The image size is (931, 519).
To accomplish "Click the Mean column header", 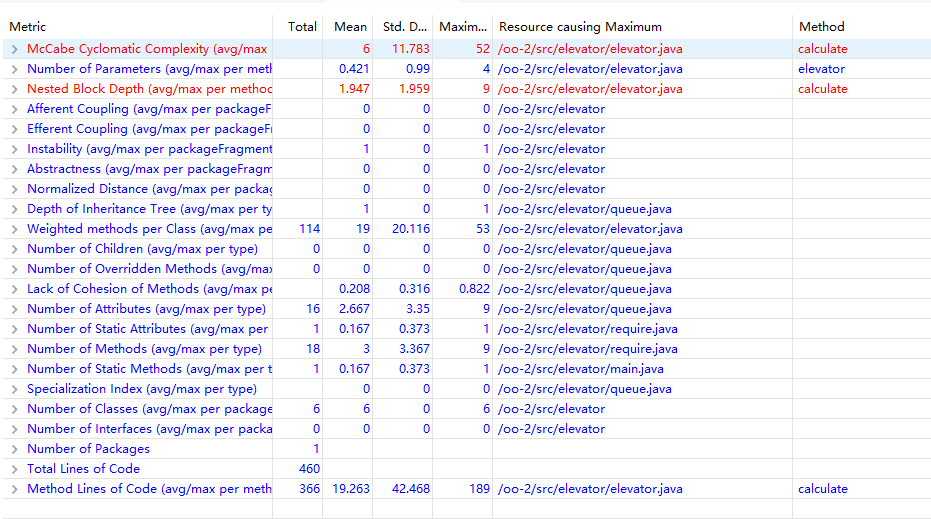I will click(348, 27).
